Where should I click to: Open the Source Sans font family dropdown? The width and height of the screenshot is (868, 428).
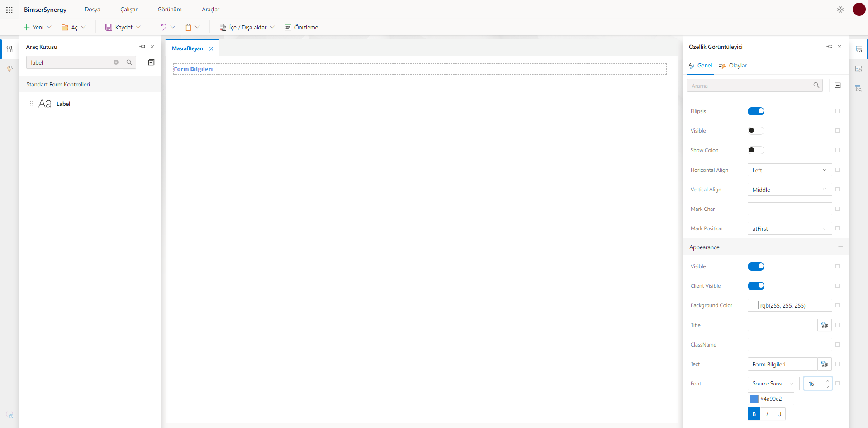pos(773,384)
